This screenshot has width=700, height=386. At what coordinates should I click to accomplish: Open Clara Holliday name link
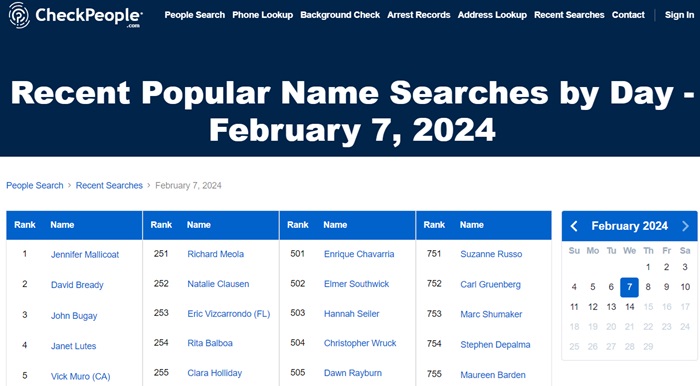tap(214, 373)
